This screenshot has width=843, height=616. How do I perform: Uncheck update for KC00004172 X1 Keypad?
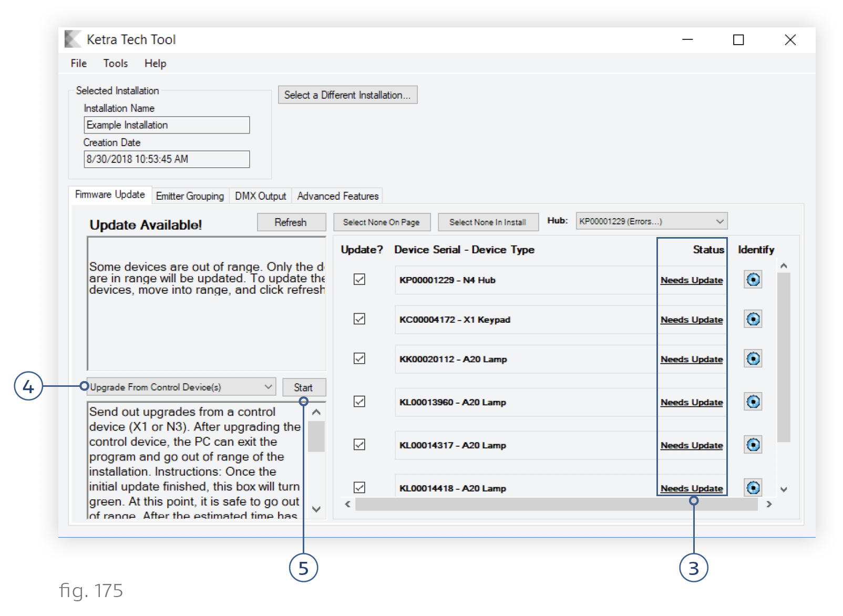[359, 319]
